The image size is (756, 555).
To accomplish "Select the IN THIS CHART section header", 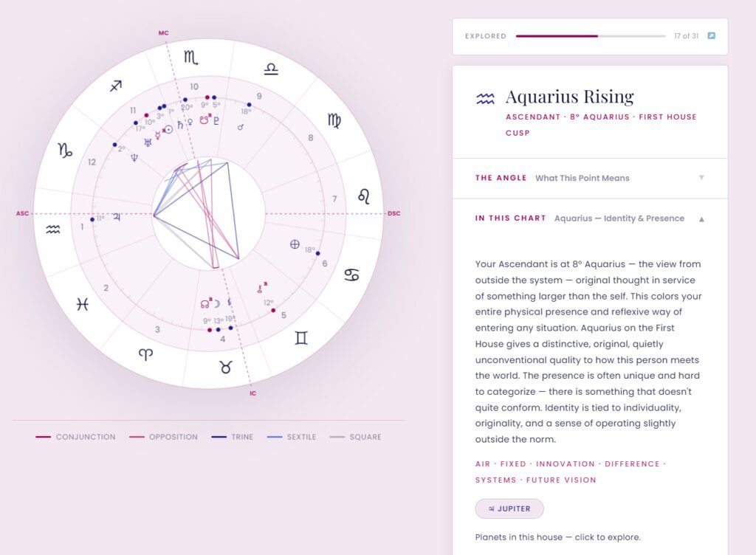I will tap(511, 218).
